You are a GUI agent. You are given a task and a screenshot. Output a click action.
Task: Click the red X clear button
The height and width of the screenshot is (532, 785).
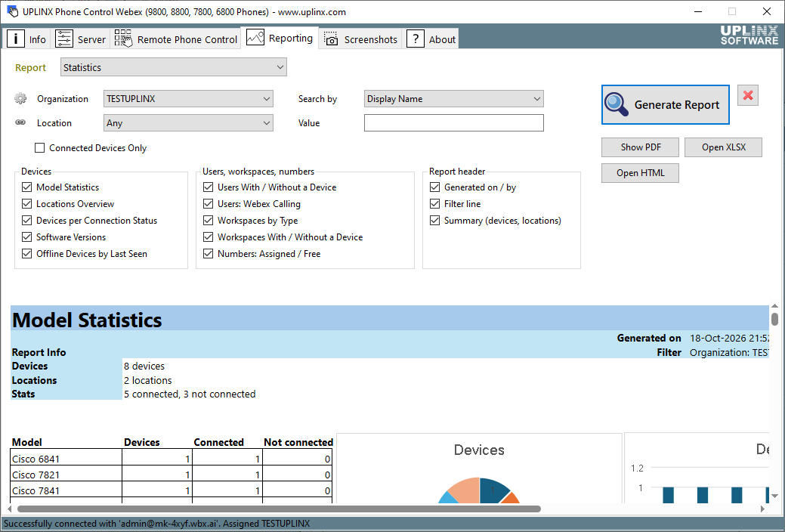tap(748, 95)
